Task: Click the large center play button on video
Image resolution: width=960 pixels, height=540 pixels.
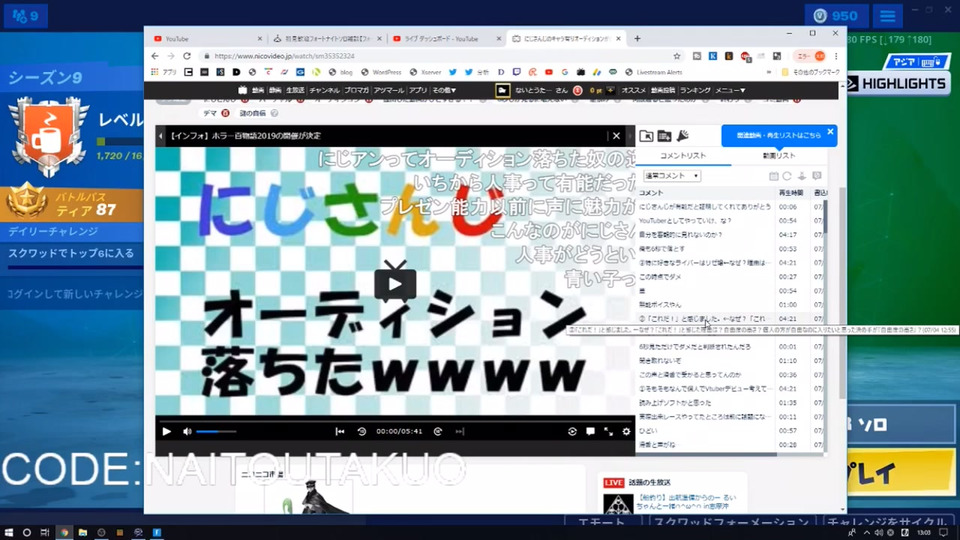Action: click(x=395, y=284)
